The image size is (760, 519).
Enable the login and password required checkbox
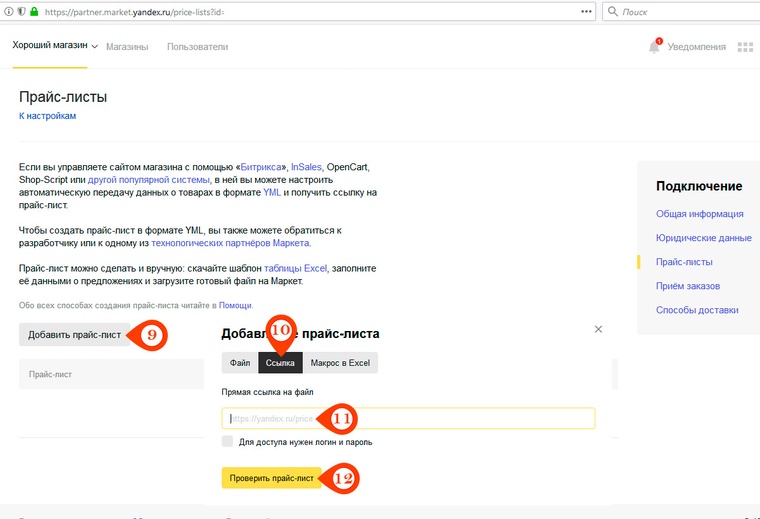pos(228,441)
